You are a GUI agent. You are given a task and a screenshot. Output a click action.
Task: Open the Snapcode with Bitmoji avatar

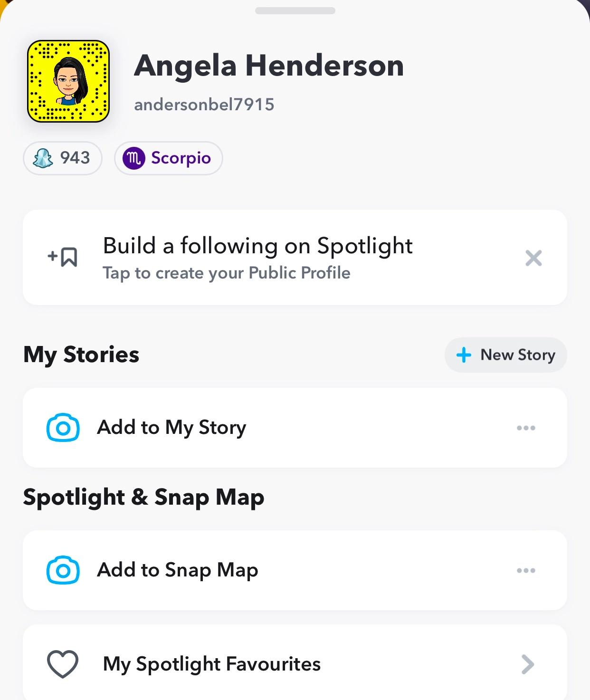[x=68, y=81]
